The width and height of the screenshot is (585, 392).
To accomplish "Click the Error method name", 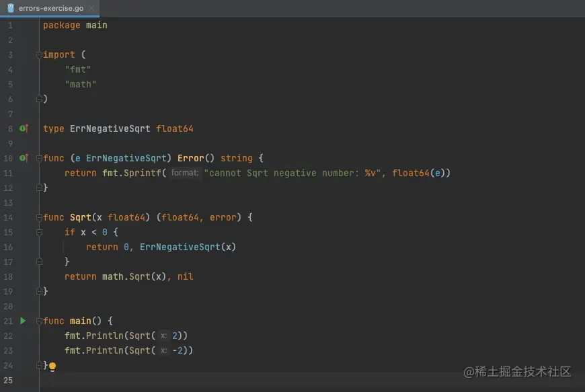I will (x=191, y=158).
